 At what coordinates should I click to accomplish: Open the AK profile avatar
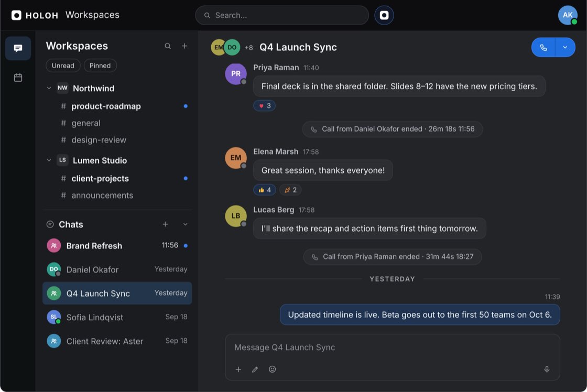pyautogui.click(x=568, y=15)
